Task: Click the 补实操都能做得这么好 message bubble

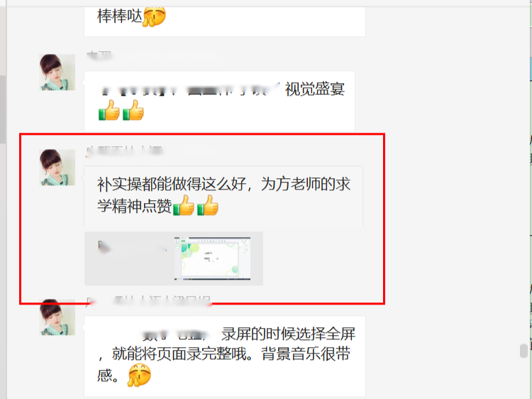Action: point(223,196)
